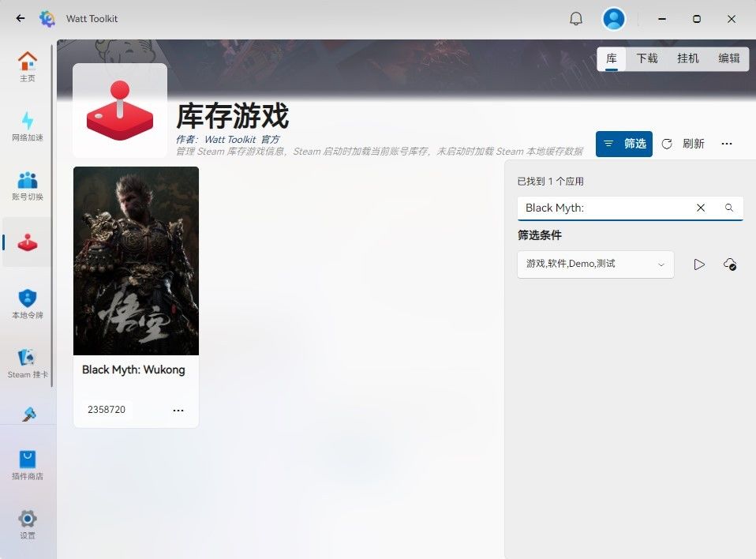Click the Watt Toolkit logo icon

(47, 18)
